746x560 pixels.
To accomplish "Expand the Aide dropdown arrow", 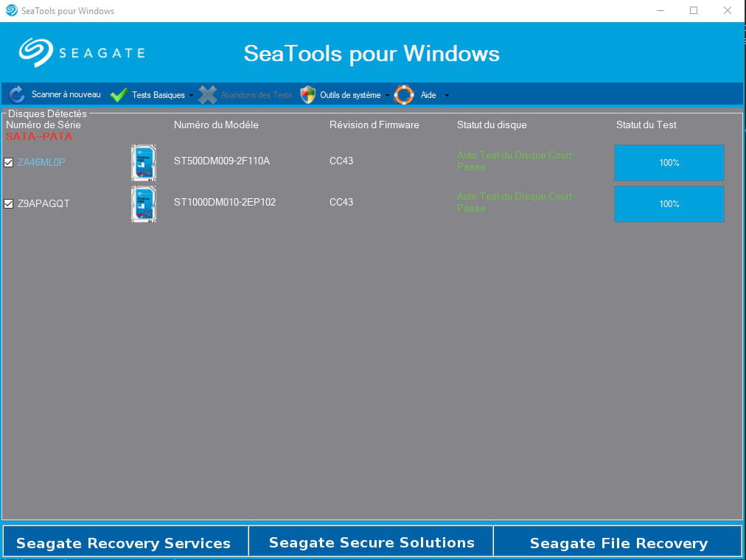I will (446, 96).
